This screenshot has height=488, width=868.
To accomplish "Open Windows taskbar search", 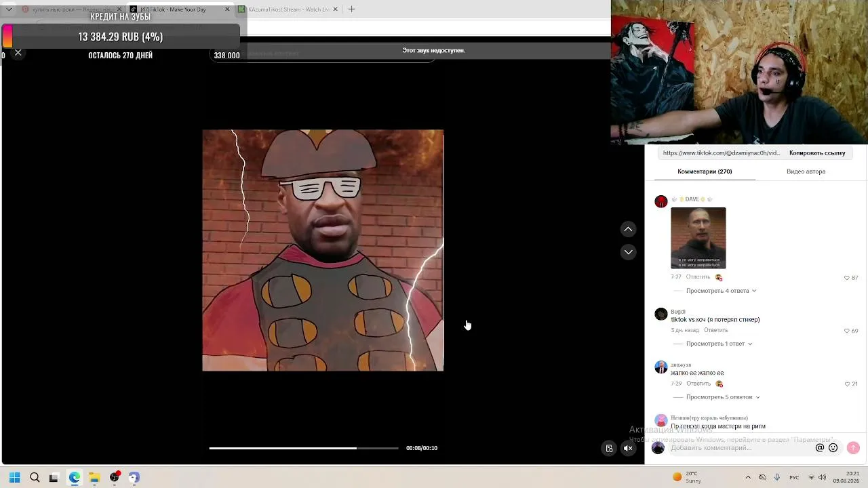I will [x=35, y=477].
